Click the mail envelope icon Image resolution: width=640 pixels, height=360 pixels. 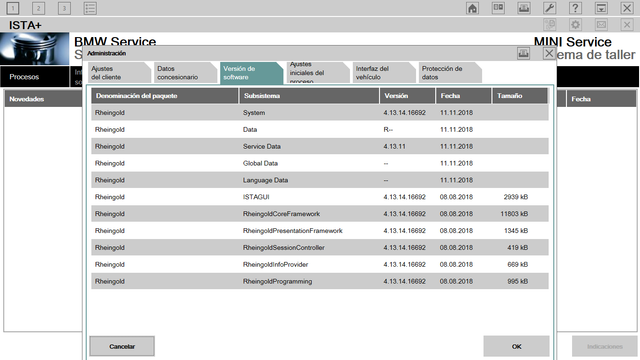[x=601, y=24]
